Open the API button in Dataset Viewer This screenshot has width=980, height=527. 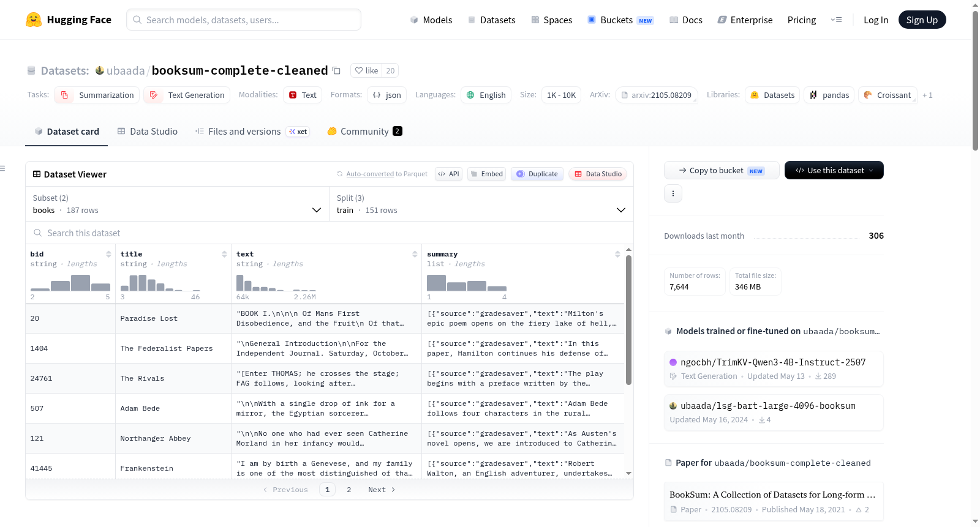pyautogui.click(x=448, y=174)
